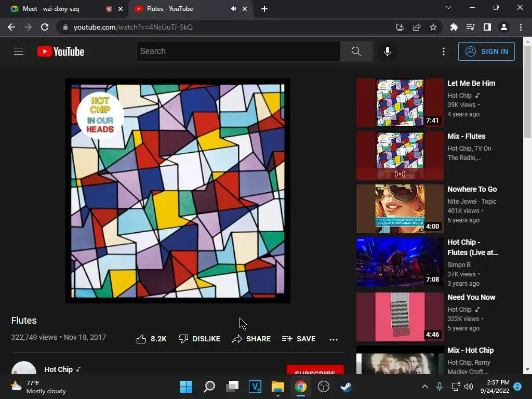Viewport: 532px width, 399px height.
Task: View site information lock icon
Action: pyautogui.click(x=65, y=27)
